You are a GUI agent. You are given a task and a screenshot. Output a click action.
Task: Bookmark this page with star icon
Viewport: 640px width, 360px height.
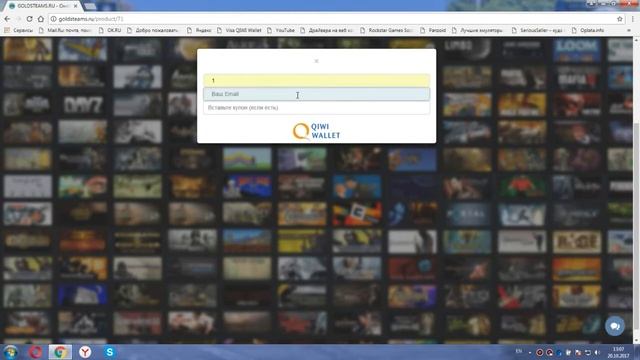coord(620,19)
